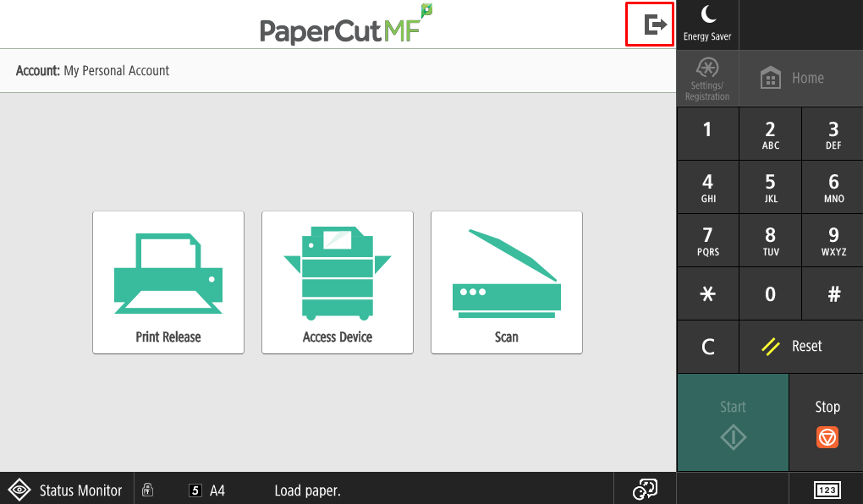
Task: Open the Status Monitor
Action: (67, 489)
